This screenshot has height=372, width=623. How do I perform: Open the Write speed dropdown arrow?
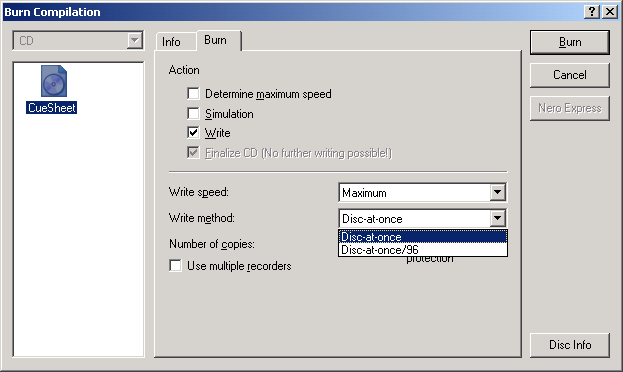click(497, 193)
